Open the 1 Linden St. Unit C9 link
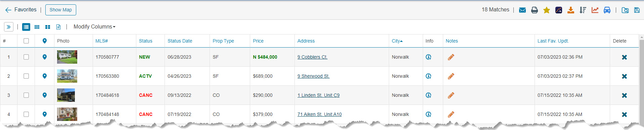 [x=318, y=95]
